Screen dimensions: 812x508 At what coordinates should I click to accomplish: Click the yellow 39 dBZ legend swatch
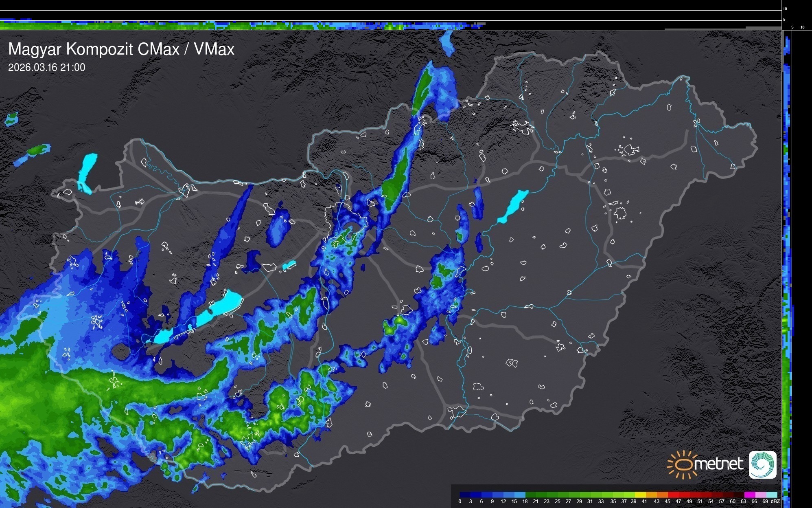[640, 495]
